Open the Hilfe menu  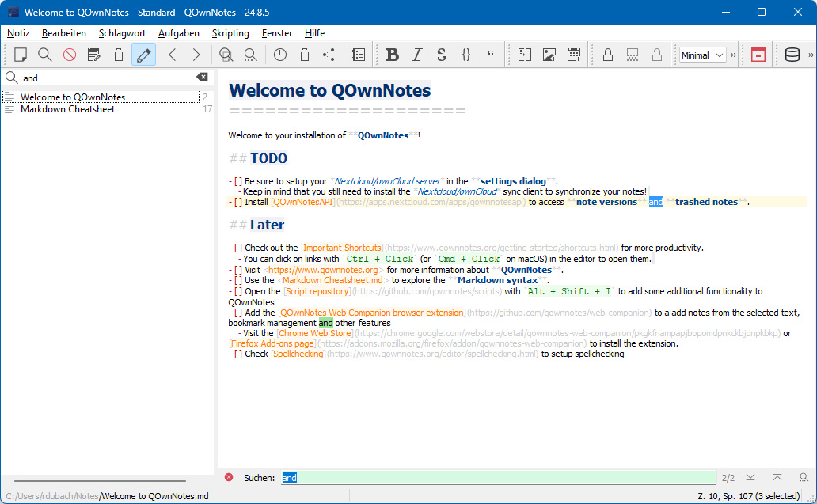pyautogui.click(x=315, y=32)
